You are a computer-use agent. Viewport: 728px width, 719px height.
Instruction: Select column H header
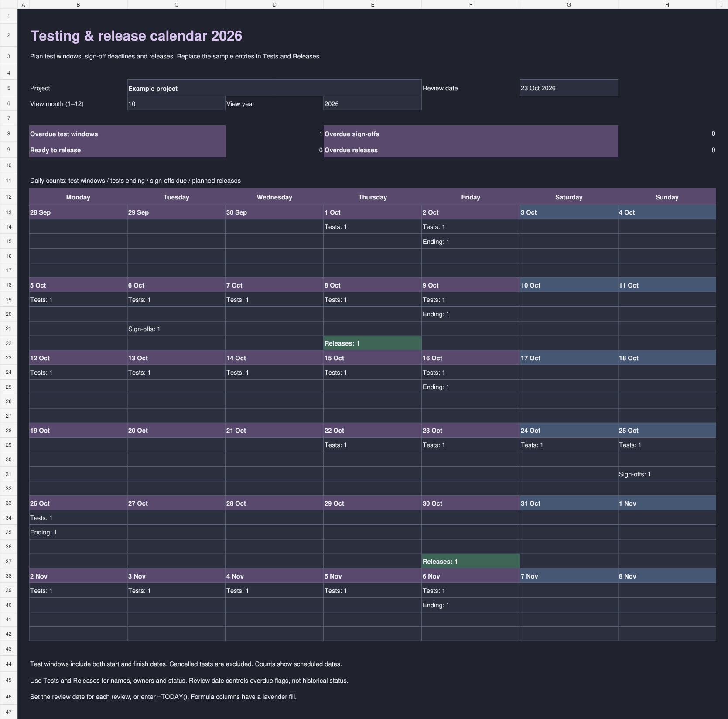(x=667, y=4)
